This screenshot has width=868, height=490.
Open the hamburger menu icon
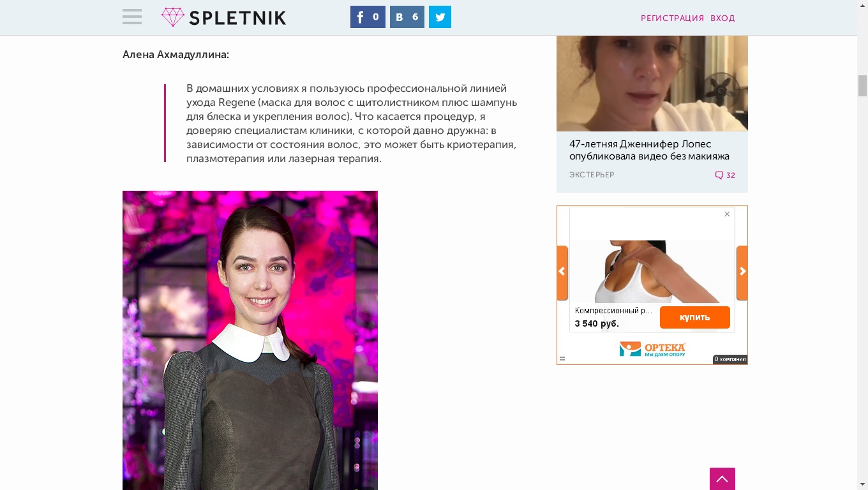[x=132, y=17]
